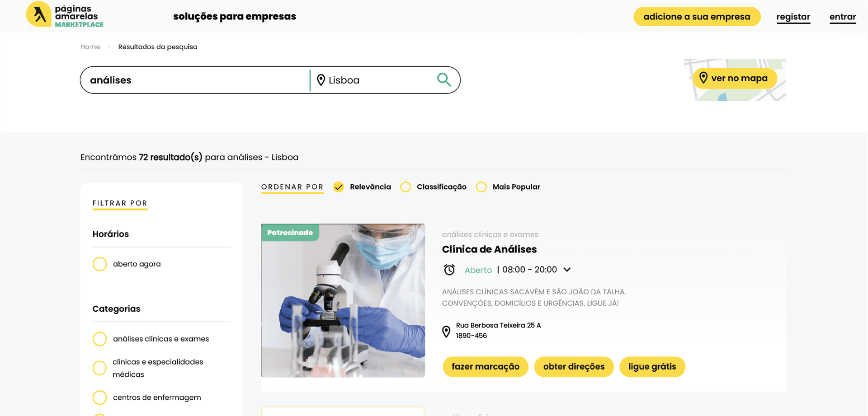Filter by análises clínicas e exames category
868x416 pixels.
(100, 339)
